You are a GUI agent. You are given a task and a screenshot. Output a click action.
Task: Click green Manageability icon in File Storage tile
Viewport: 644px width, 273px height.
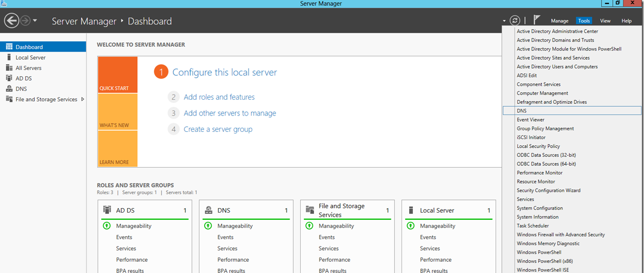[x=309, y=225]
